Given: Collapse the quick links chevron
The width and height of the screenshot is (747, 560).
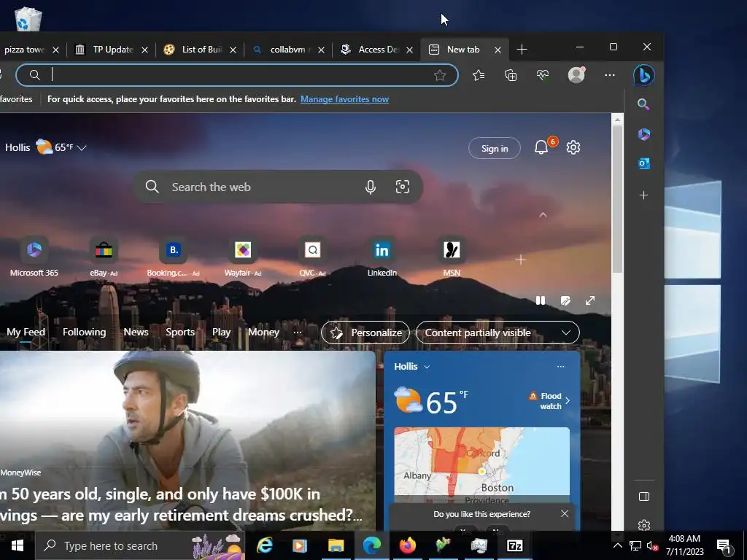Looking at the screenshot, I should click(543, 215).
